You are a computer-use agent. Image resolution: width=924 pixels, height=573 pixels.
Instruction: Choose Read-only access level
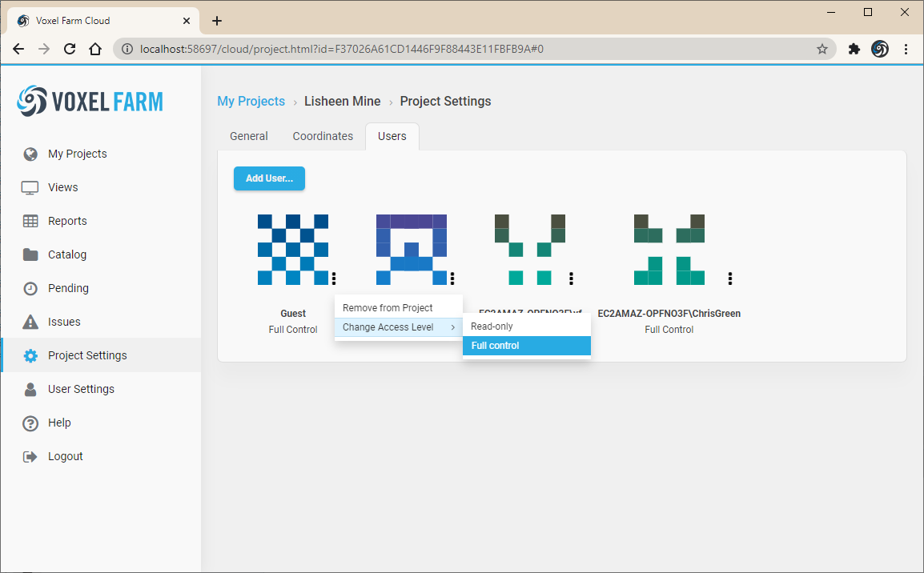(527, 327)
